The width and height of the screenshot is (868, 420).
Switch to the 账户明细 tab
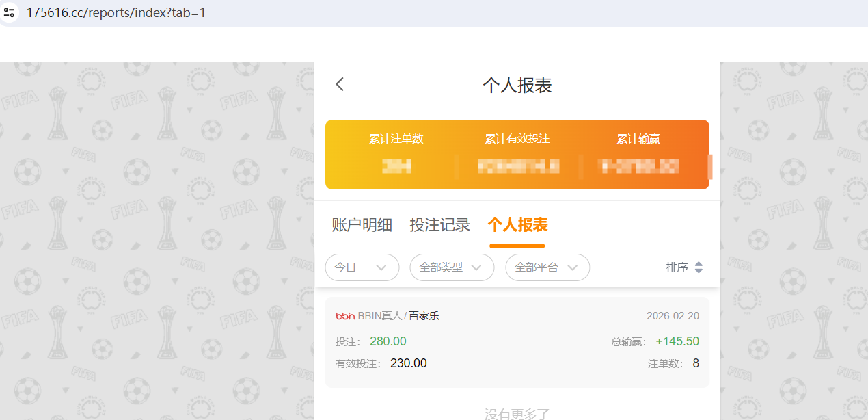click(362, 224)
